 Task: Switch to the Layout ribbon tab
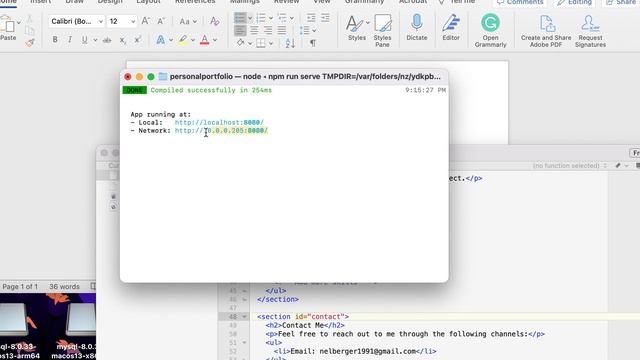pos(148,2)
